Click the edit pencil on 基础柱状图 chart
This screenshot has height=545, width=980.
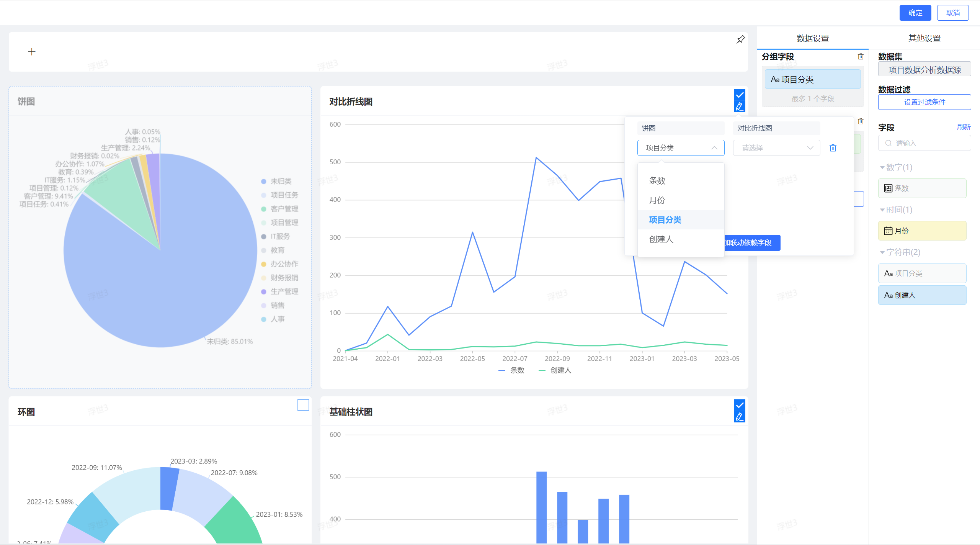740,417
